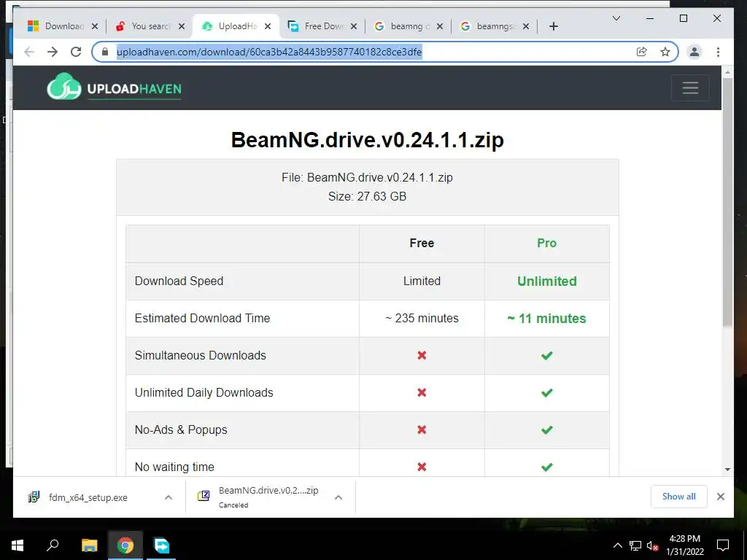Click the '~ 235 minutes' Free estimate

422,318
